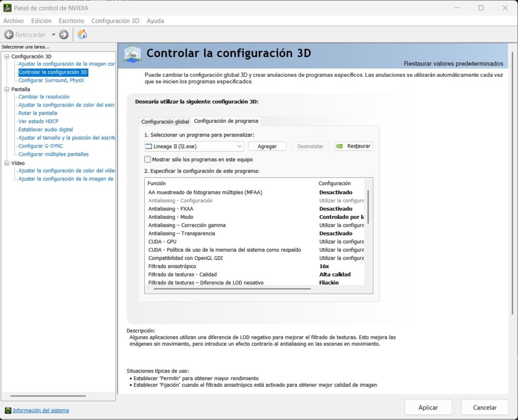Open Rotar la pantalla

(x=37, y=113)
